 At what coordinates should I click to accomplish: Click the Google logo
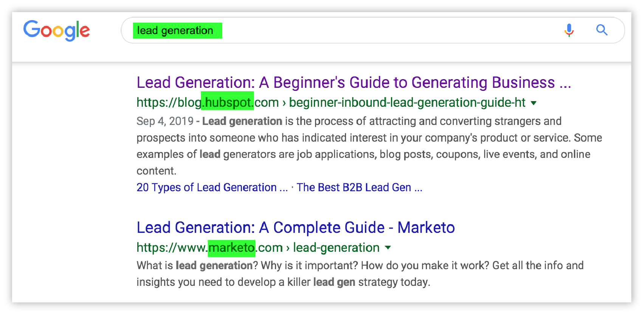(57, 30)
